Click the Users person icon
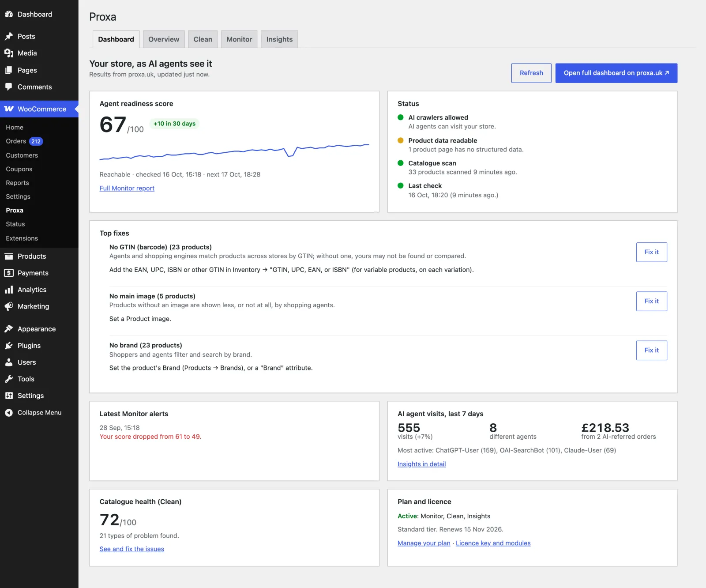This screenshot has height=588, width=706. coord(9,362)
